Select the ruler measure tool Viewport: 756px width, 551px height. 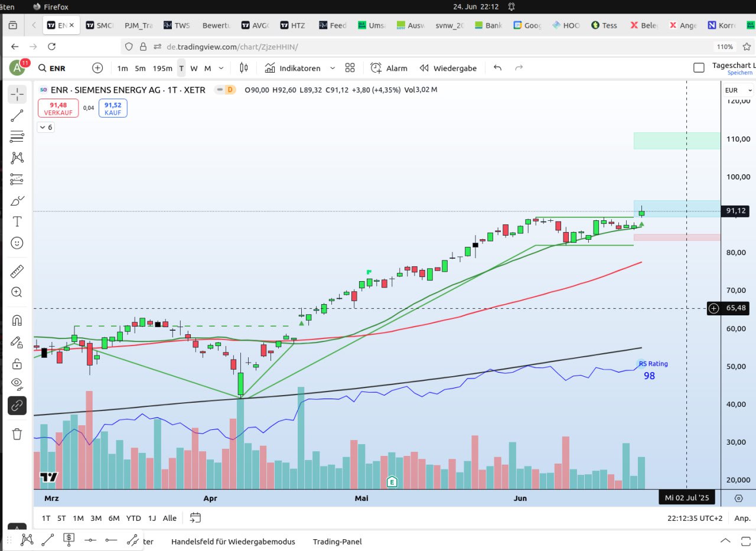[17, 271]
